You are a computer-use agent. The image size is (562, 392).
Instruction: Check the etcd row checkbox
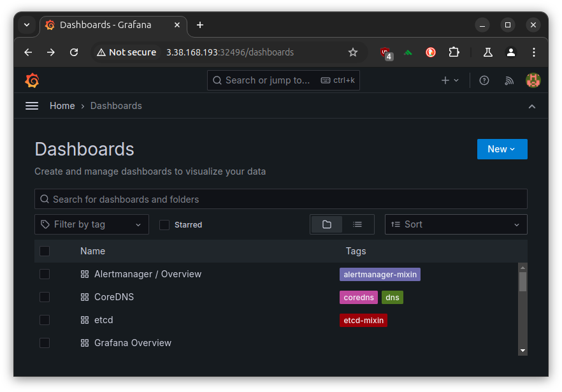(45, 320)
